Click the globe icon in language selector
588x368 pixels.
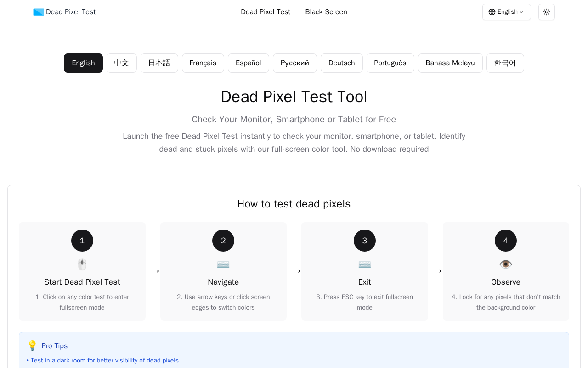point(492,12)
